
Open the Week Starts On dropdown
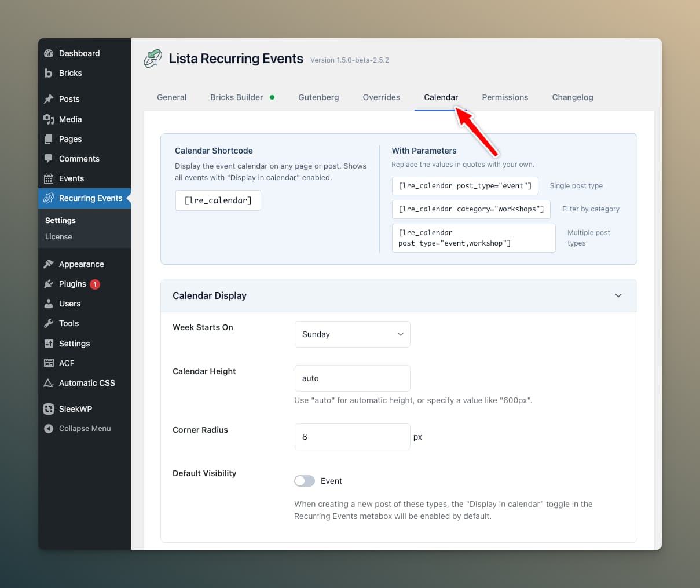click(x=352, y=334)
